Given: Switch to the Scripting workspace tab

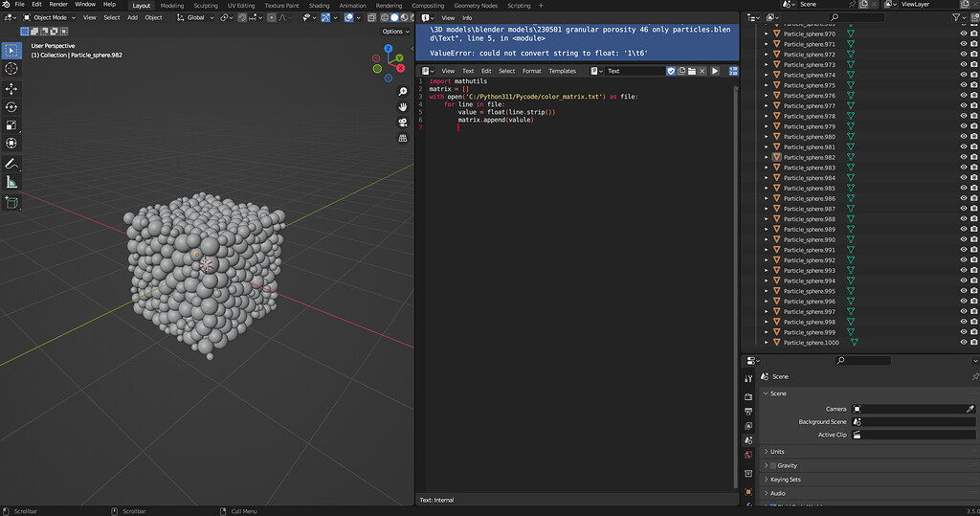Looking at the screenshot, I should point(519,6).
